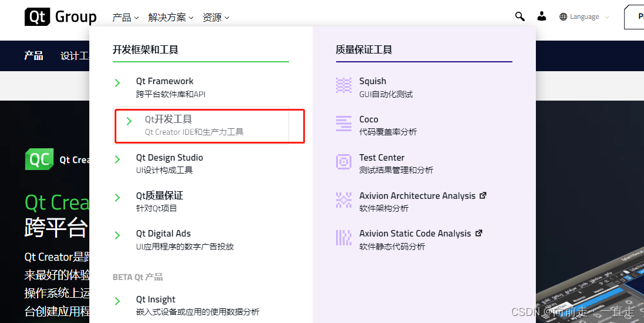Expand the 产品 dropdown menu

coord(125,18)
